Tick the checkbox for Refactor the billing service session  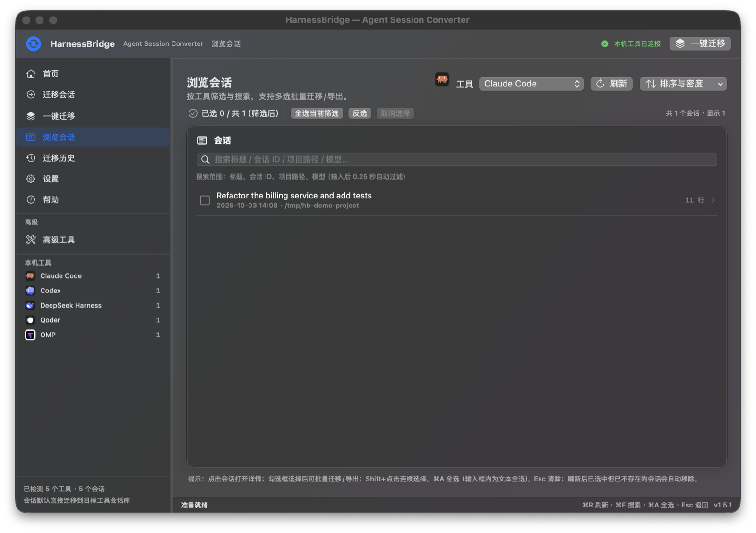(205, 200)
